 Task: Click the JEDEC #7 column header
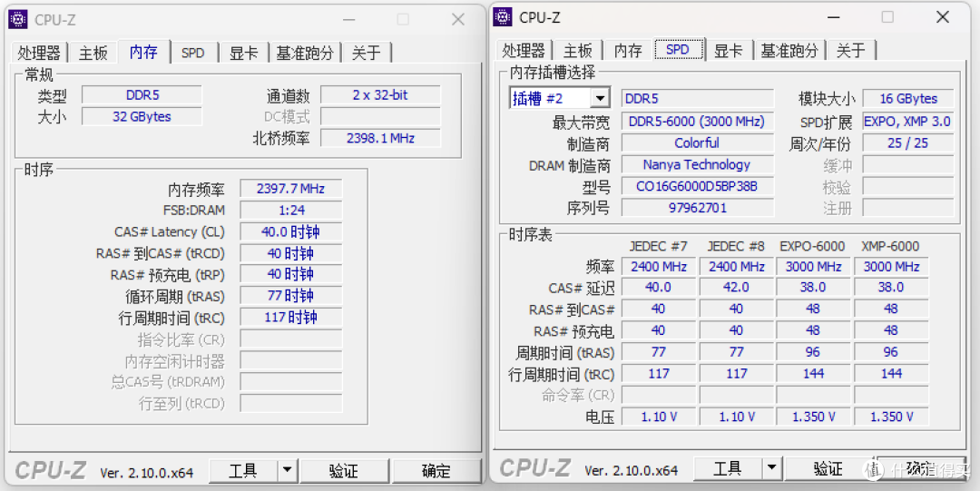[658, 246]
